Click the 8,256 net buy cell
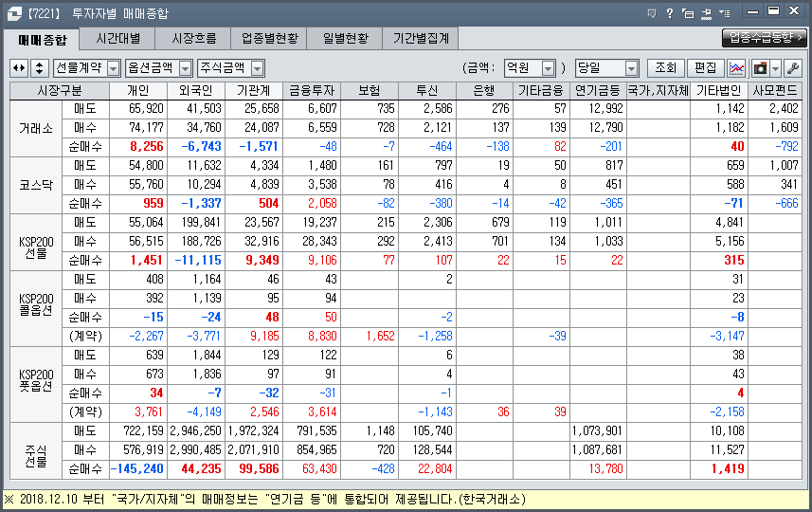 pyautogui.click(x=138, y=147)
